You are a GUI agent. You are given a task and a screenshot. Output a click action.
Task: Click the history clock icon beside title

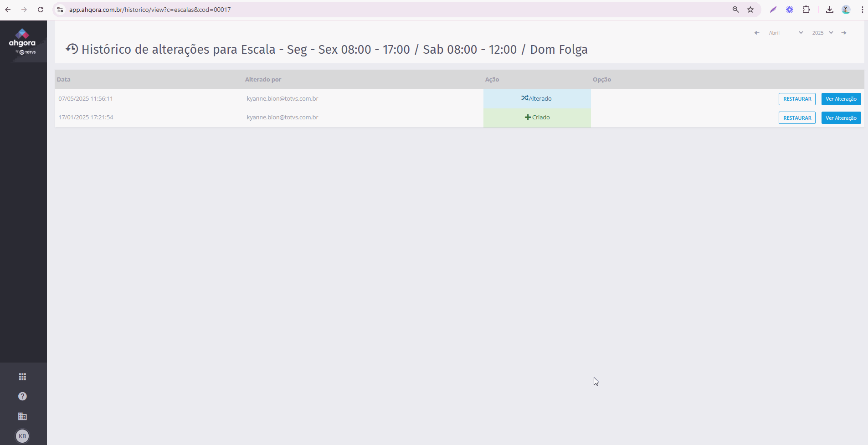(x=72, y=49)
